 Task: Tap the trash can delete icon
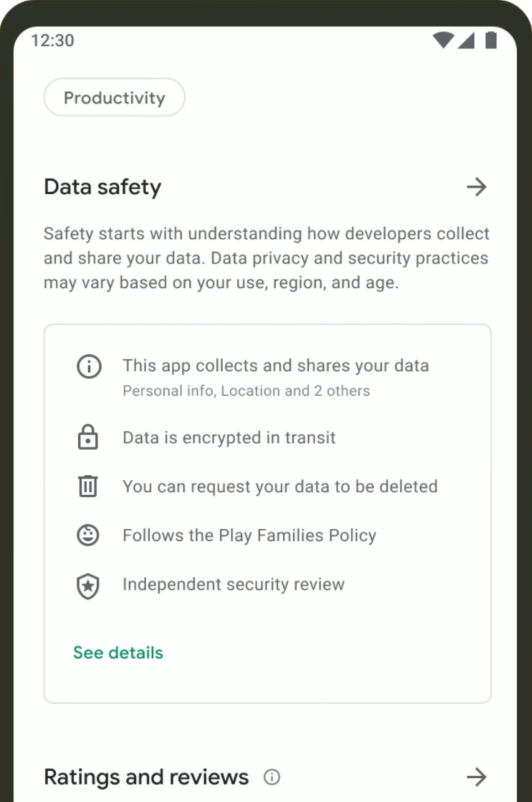(x=88, y=486)
